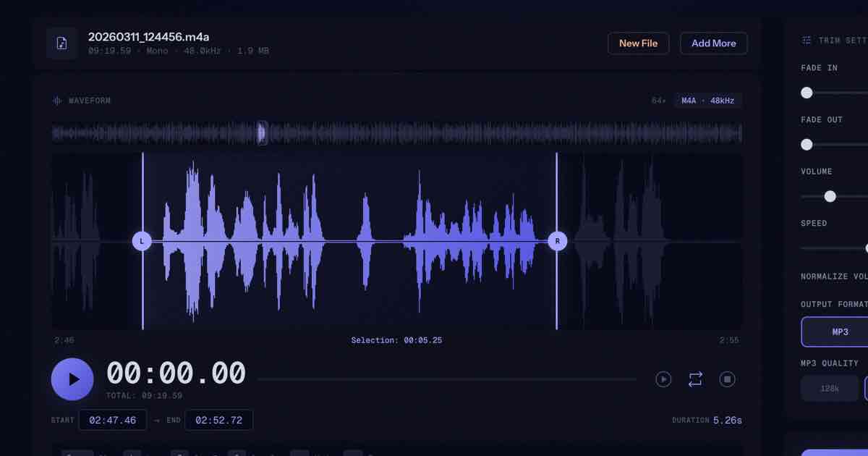Screen dimensions: 868x456
Task: Click the L trim marker on the waveform
Action: coord(142,240)
